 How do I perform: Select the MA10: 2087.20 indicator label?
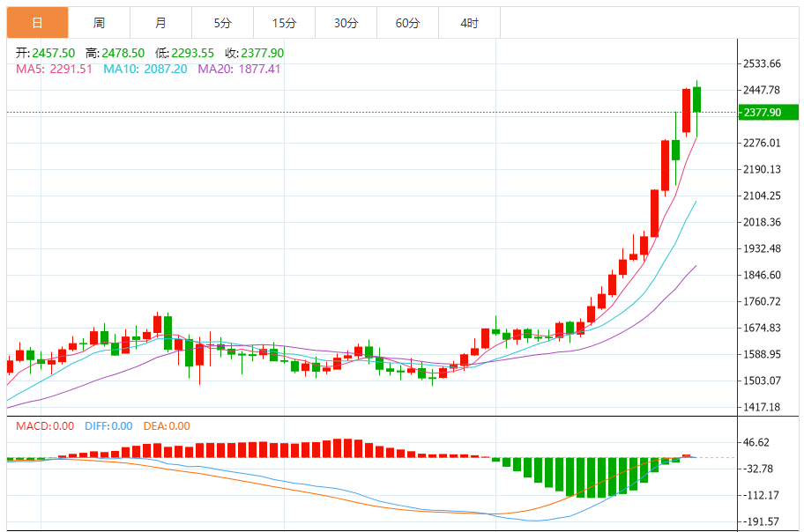click(x=145, y=69)
